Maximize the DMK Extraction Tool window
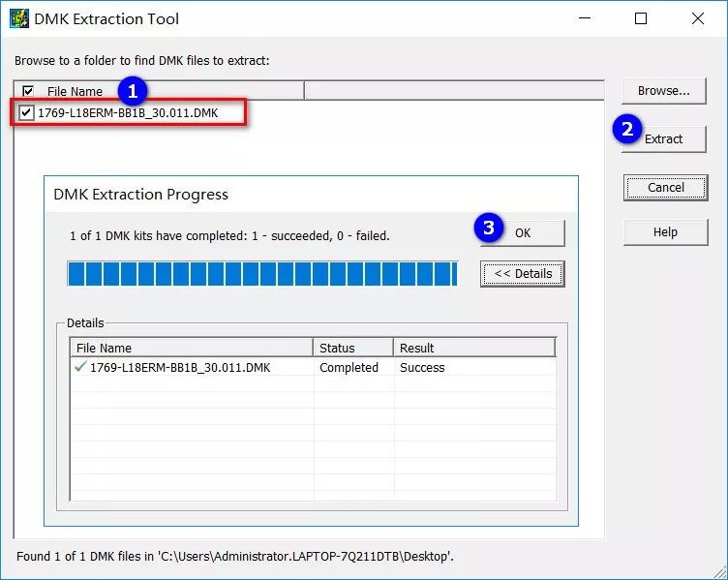Screen dimensions: 728x580 click(x=641, y=18)
